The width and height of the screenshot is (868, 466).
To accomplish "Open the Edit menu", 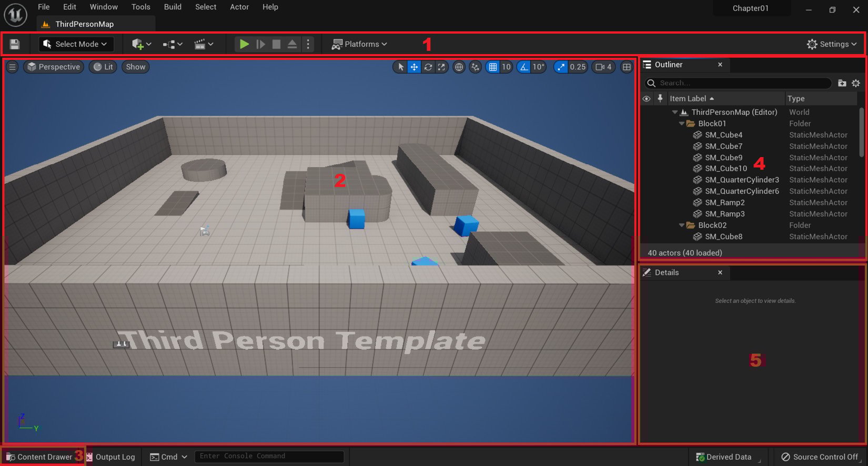I will coord(69,7).
